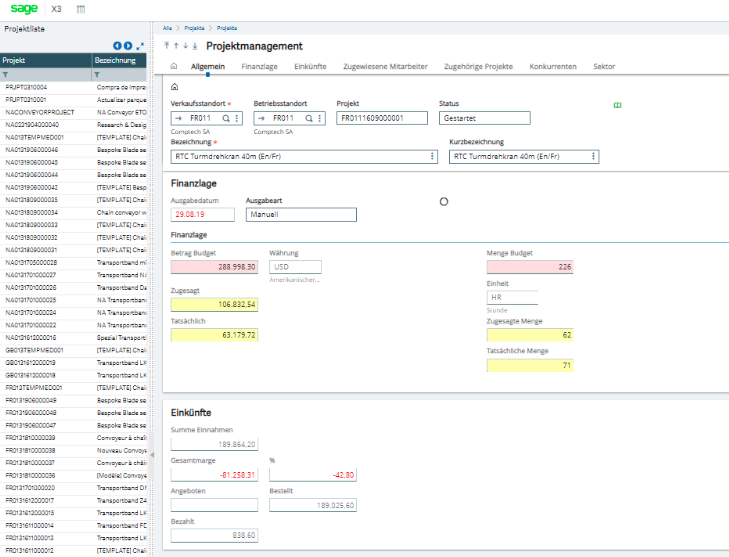729x557 pixels.
Task: Click the Status field showing Gestartet
Action: point(484,118)
